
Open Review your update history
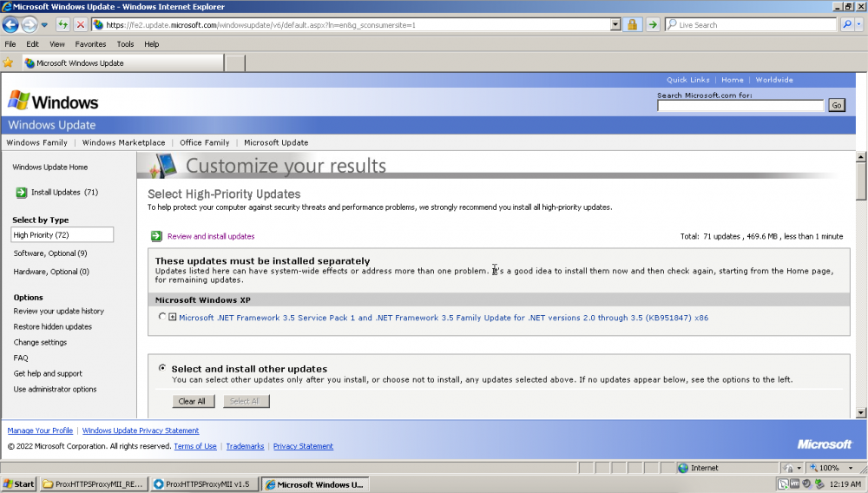point(59,311)
